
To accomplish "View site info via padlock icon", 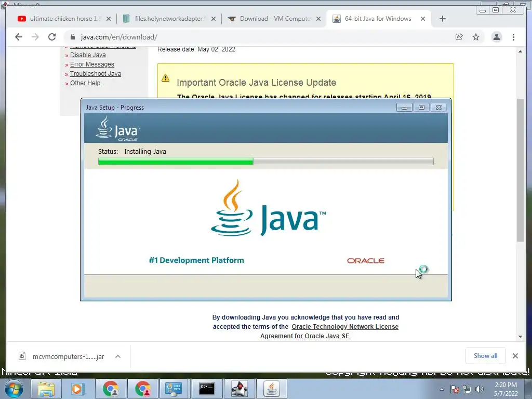I will 73,37.
